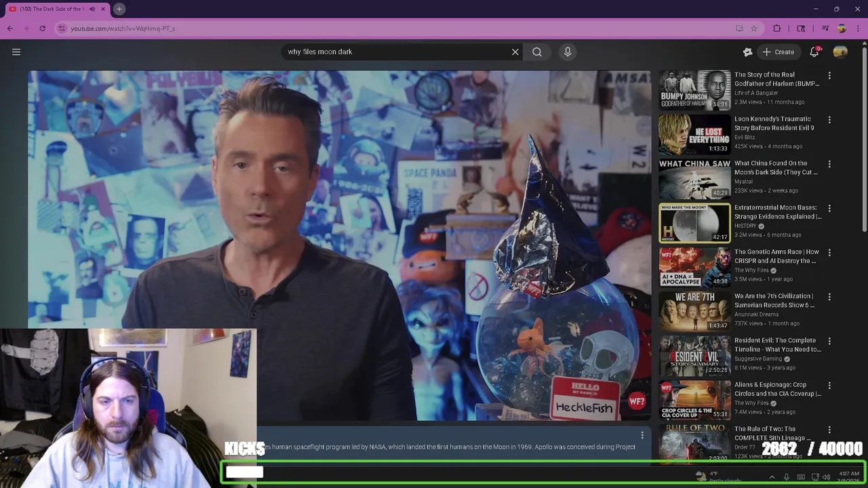Open the Chrome profile avatar
This screenshot has width=868, height=488.
click(842, 28)
